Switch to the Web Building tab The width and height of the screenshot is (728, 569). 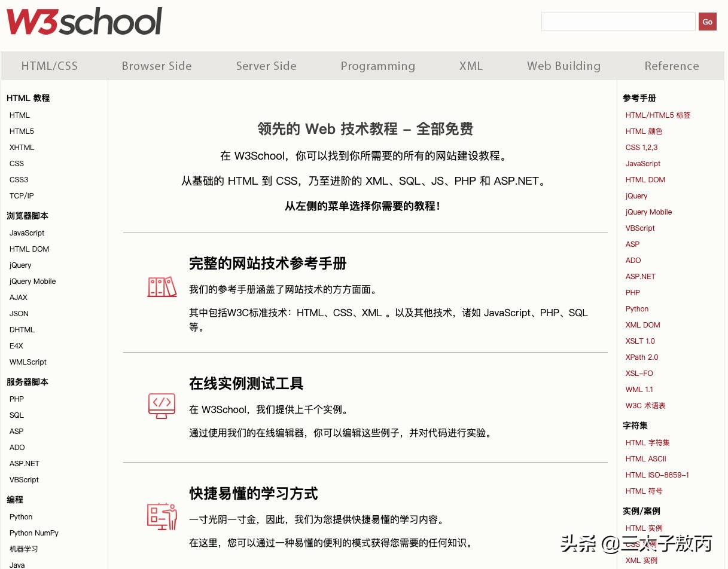point(563,66)
